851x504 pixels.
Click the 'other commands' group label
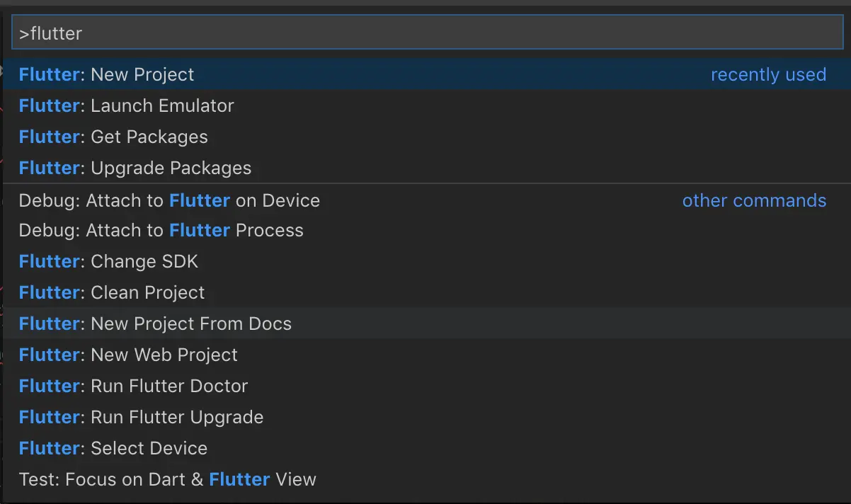click(754, 200)
